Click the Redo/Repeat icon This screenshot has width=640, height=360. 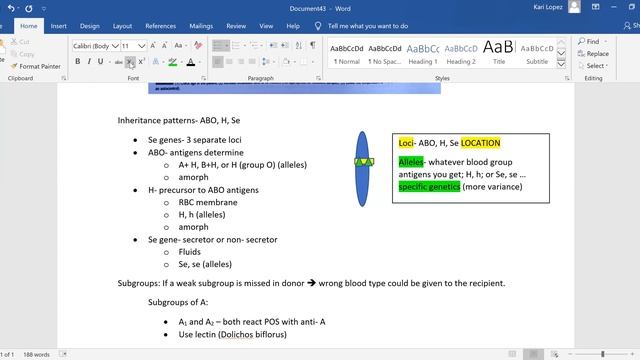29,8
